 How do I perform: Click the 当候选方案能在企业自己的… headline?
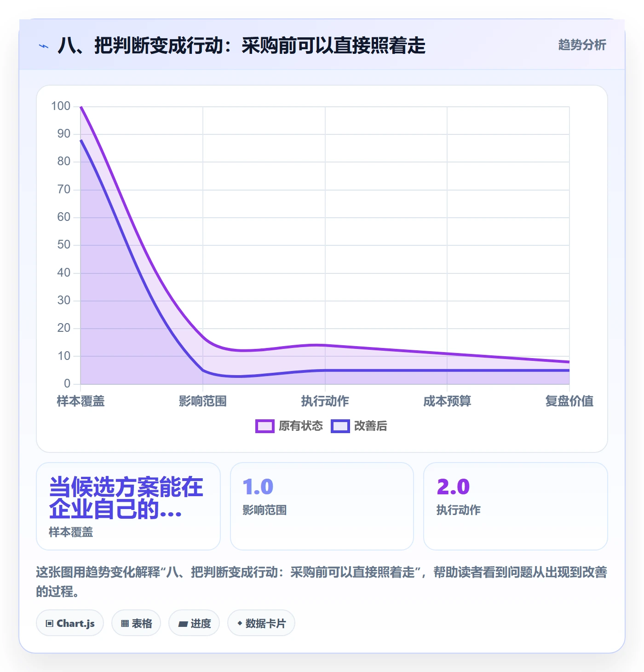(x=126, y=498)
